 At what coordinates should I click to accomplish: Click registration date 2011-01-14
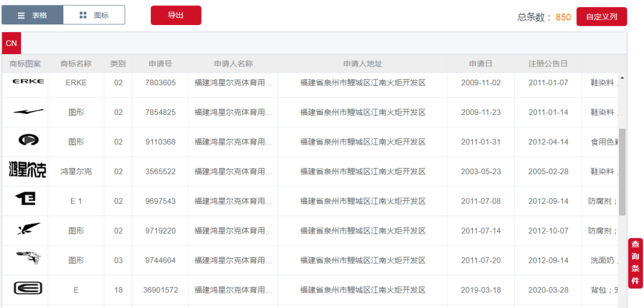(x=549, y=113)
